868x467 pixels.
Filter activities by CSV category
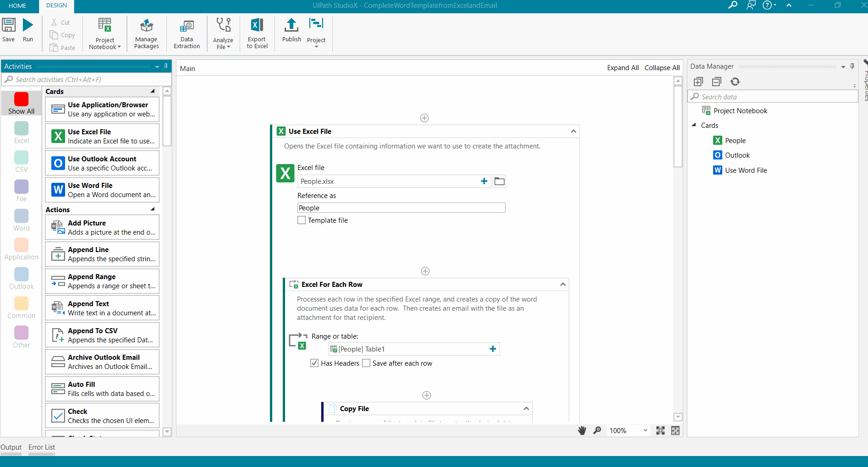[21, 162]
